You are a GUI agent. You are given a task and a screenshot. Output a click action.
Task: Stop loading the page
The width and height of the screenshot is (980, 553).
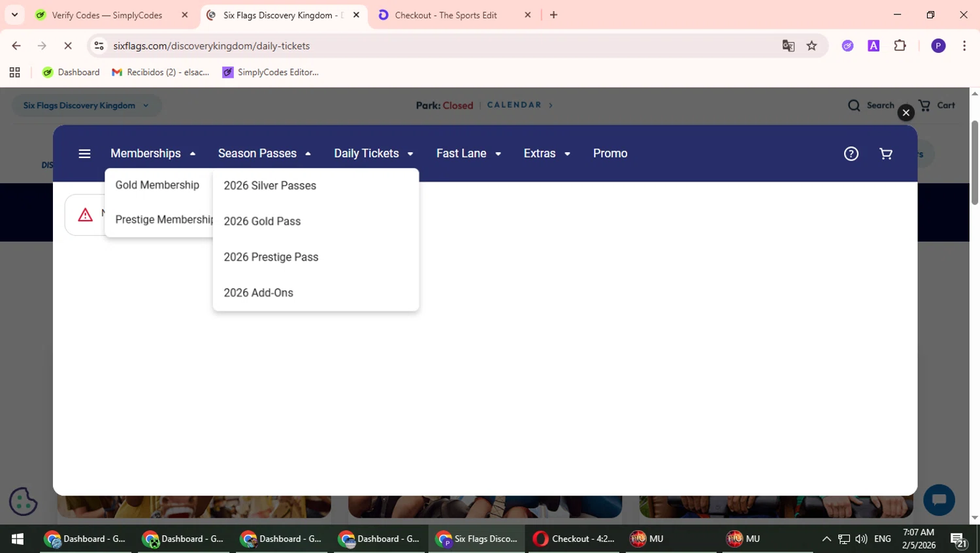[68, 46]
